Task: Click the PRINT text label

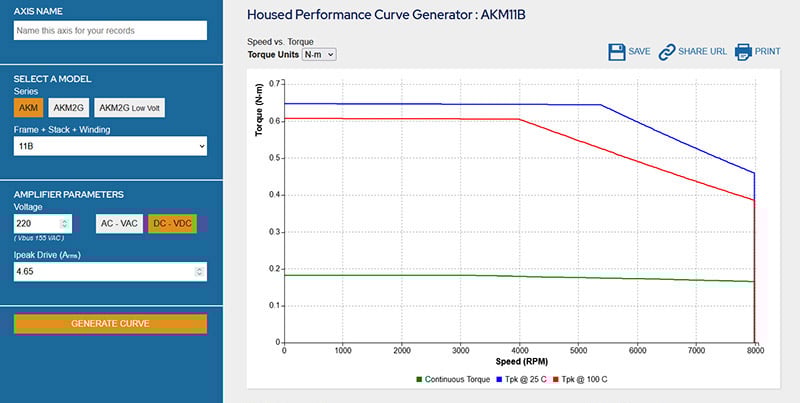Action: 768,52
